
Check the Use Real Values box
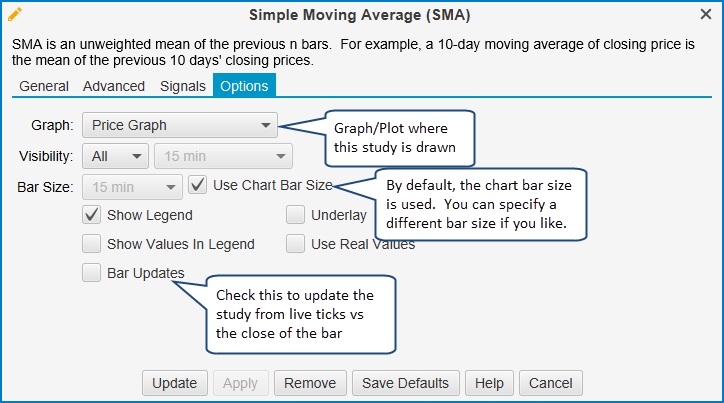pyautogui.click(x=295, y=244)
